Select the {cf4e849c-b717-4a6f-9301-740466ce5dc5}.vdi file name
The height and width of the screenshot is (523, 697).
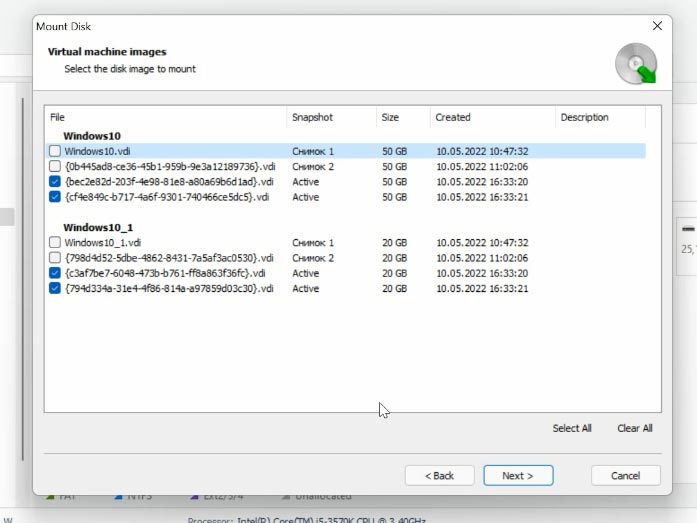(167, 196)
